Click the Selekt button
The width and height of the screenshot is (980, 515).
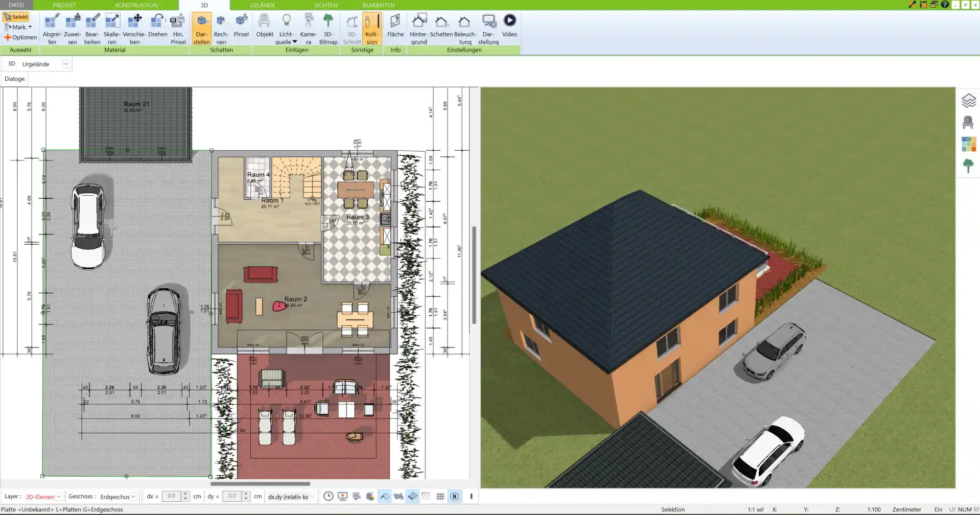point(16,17)
